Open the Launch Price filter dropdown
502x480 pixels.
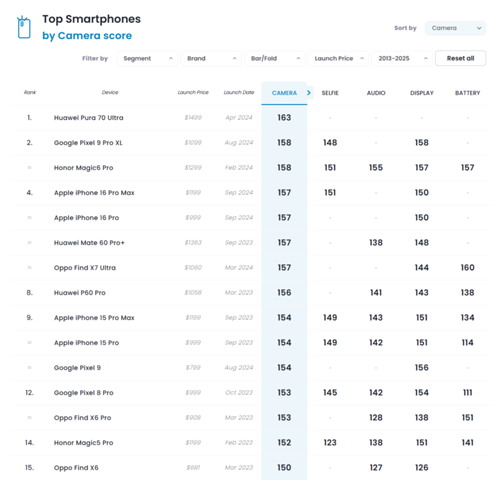[338, 59]
